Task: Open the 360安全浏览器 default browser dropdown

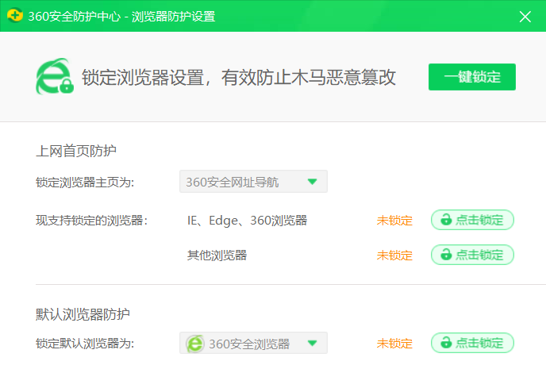Action: click(x=253, y=344)
